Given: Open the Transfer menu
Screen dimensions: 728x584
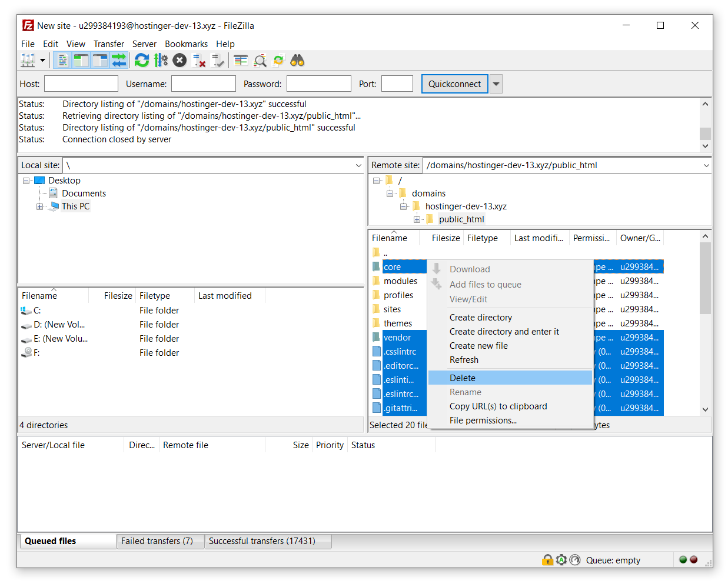Looking at the screenshot, I should click(x=109, y=44).
